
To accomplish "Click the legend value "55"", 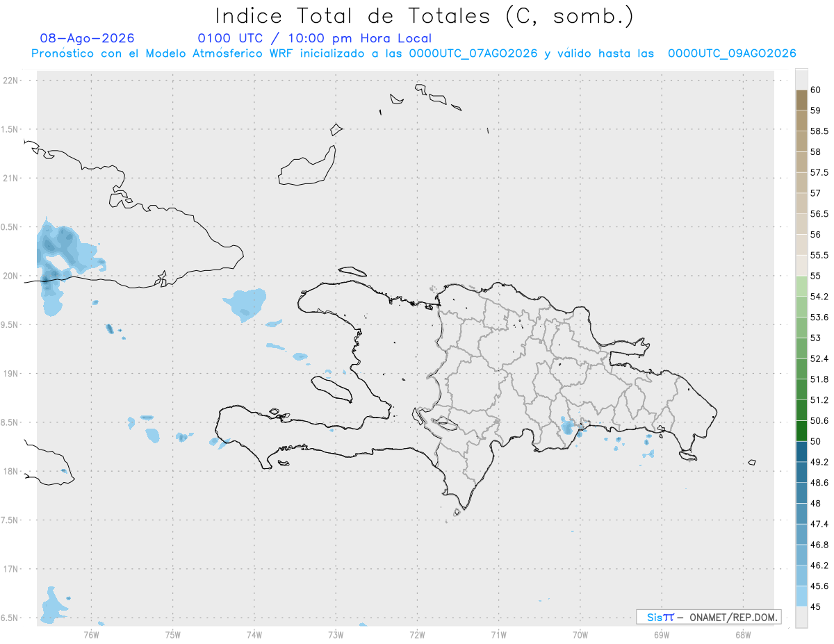I will [x=815, y=276].
